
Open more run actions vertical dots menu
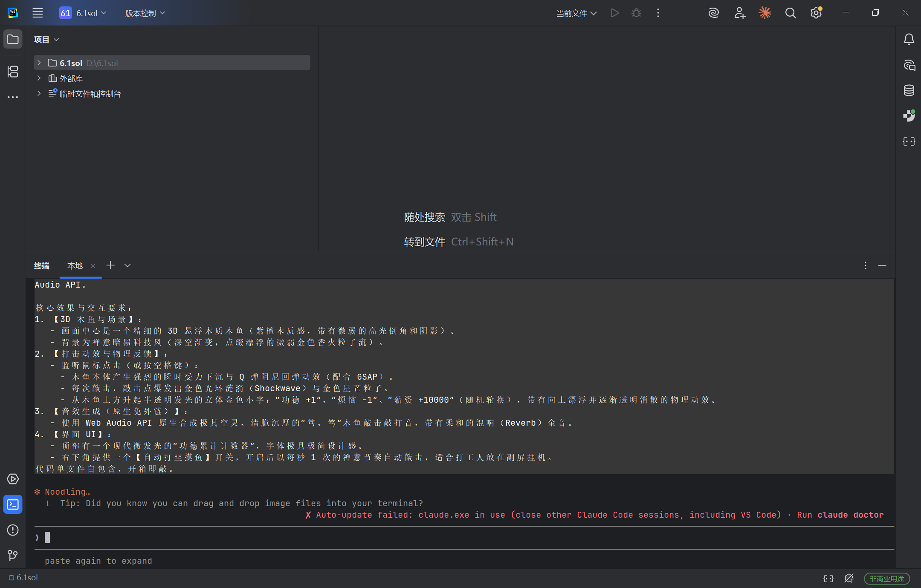tap(658, 13)
